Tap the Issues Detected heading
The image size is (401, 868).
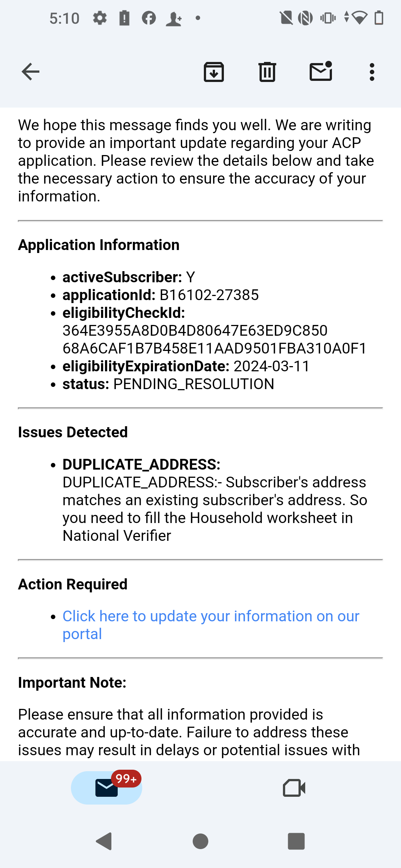pyautogui.click(x=73, y=433)
